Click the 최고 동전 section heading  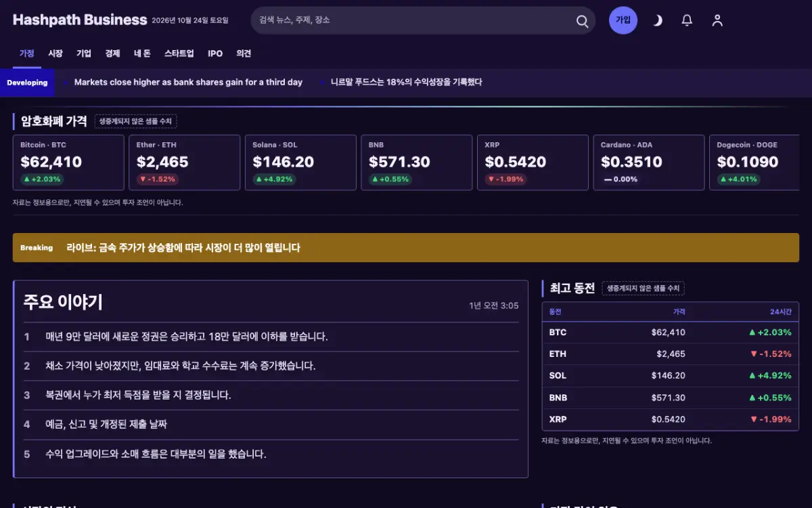572,289
